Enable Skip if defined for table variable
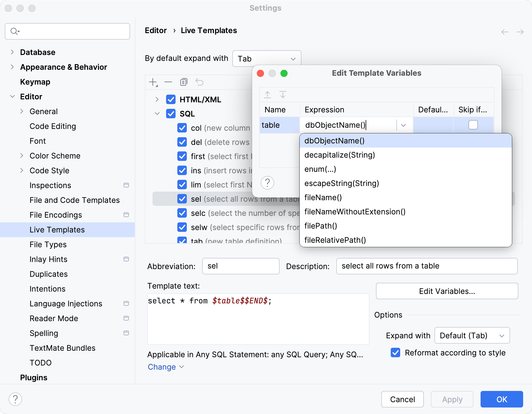Viewport: 532px width, 414px height. [x=473, y=125]
